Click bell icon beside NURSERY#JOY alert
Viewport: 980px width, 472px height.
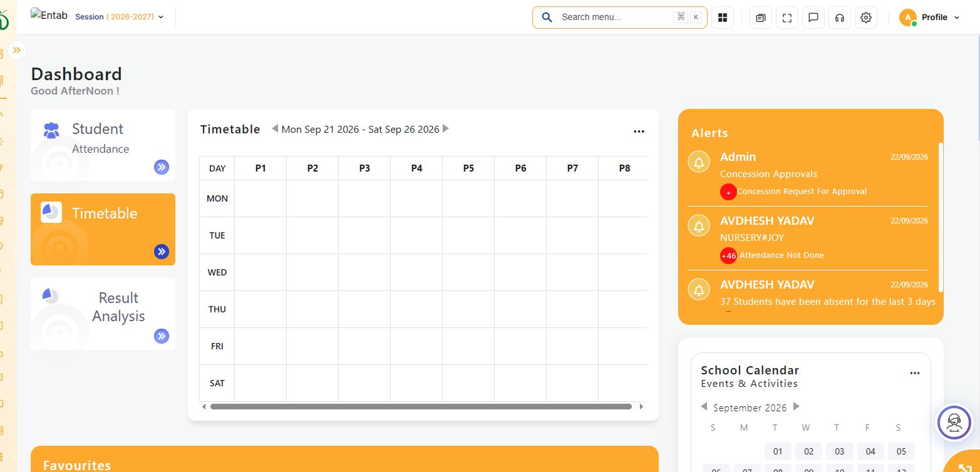tap(699, 225)
